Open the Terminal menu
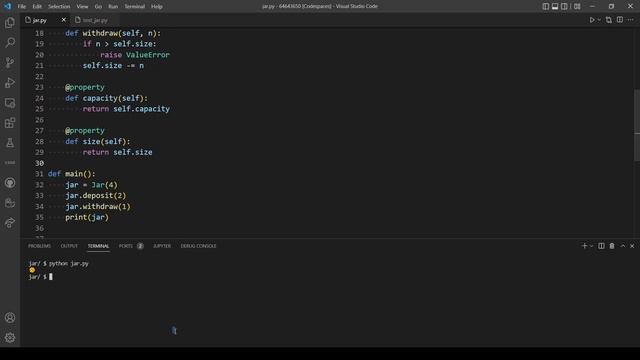 click(x=134, y=7)
